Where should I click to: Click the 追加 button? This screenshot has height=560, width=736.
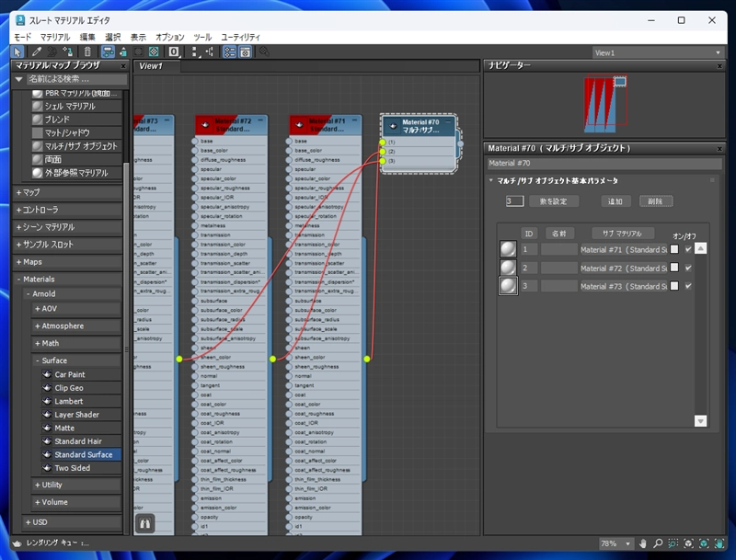click(615, 201)
